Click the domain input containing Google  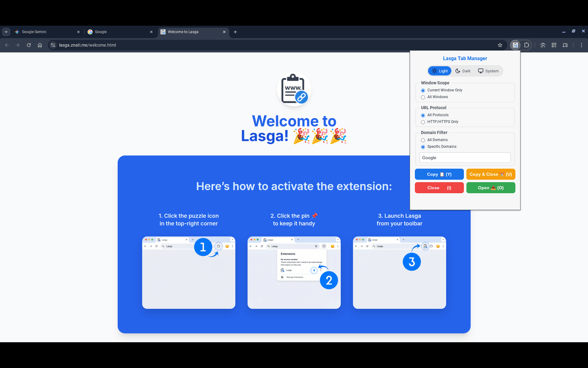point(465,157)
